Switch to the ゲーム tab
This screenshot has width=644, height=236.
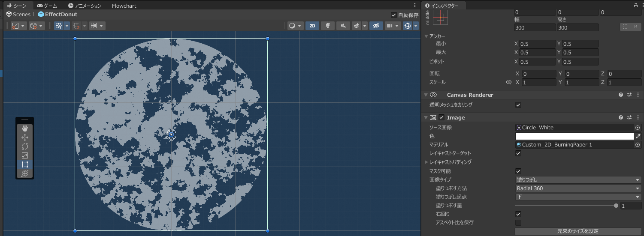pyautogui.click(x=47, y=6)
